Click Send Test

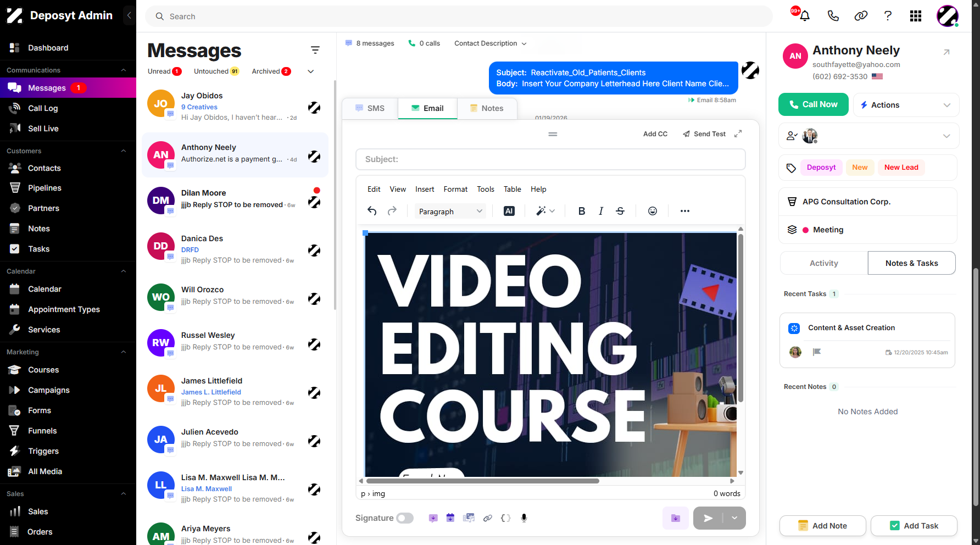(x=704, y=134)
